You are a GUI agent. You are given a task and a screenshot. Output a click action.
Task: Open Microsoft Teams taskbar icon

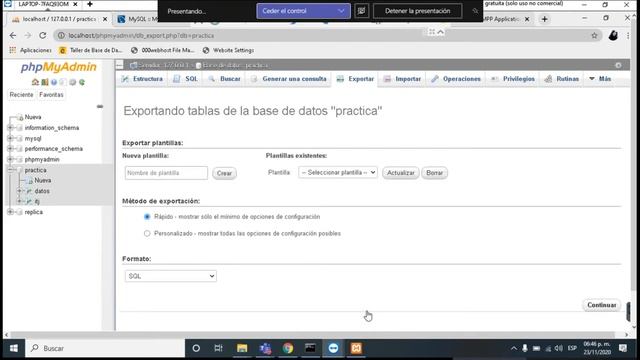(265, 348)
